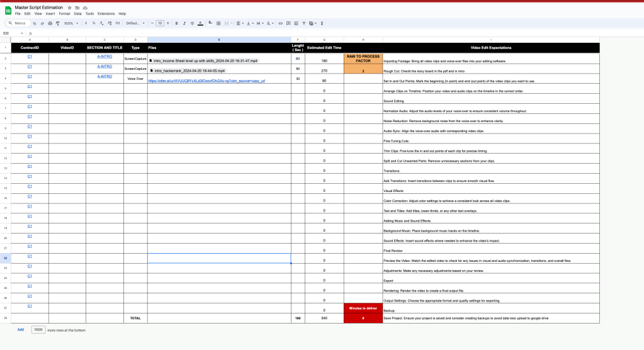Open the Format menu
The image size is (644, 350).
(64, 14)
